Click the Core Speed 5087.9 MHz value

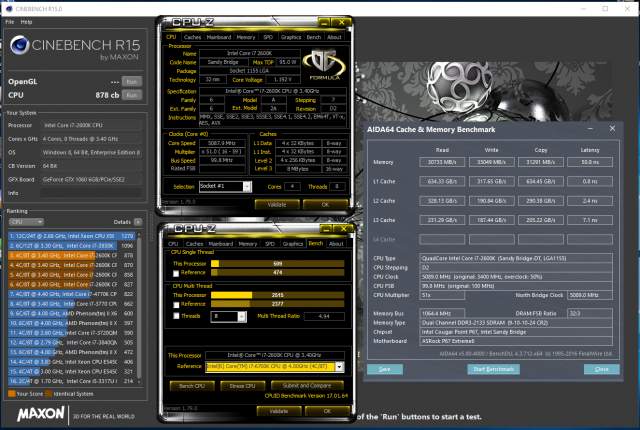(222, 143)
